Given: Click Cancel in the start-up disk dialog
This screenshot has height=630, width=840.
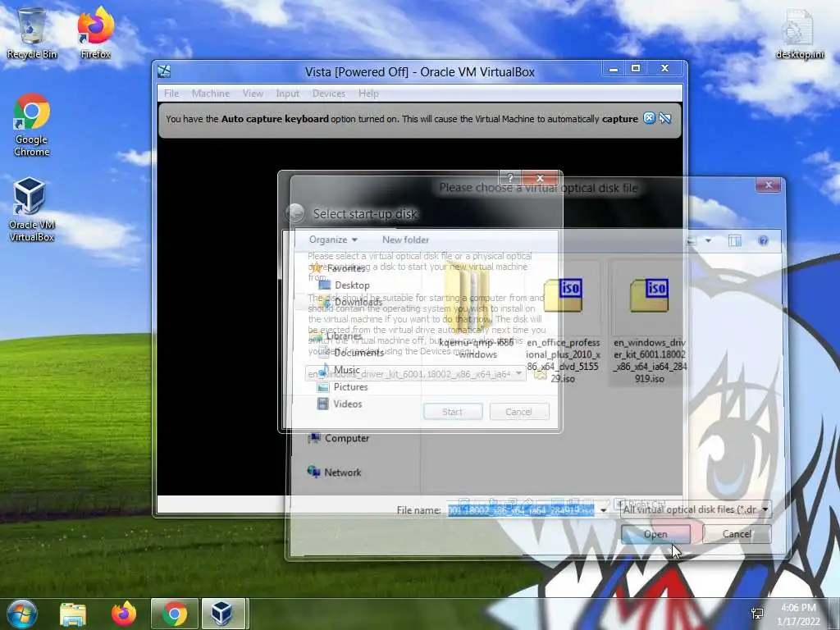Looking at the screenshot, I should pos(518,412).
